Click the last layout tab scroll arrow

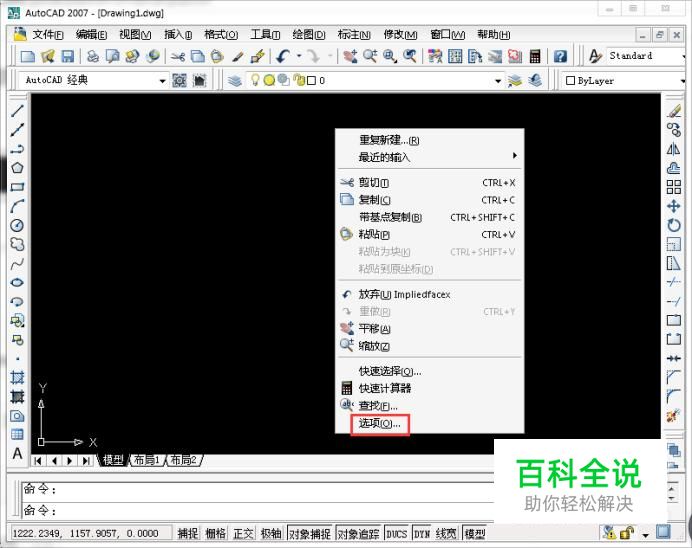[x=86, y=461]
